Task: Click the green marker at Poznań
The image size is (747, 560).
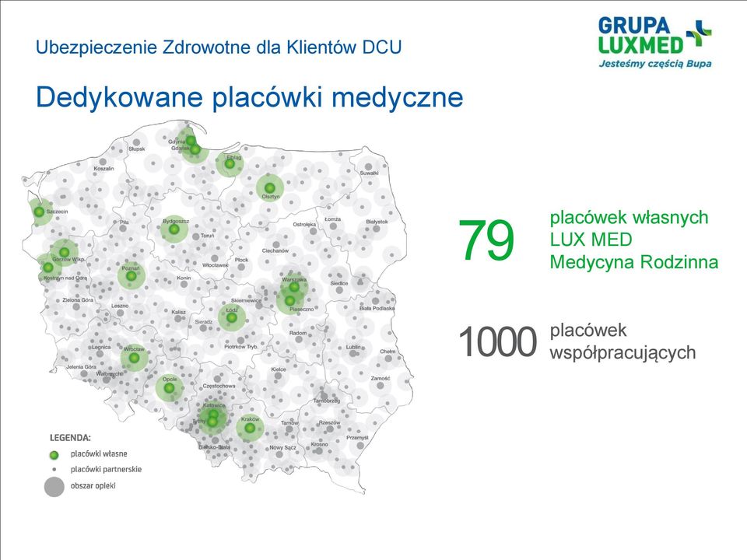Action: tap(131, 276)
